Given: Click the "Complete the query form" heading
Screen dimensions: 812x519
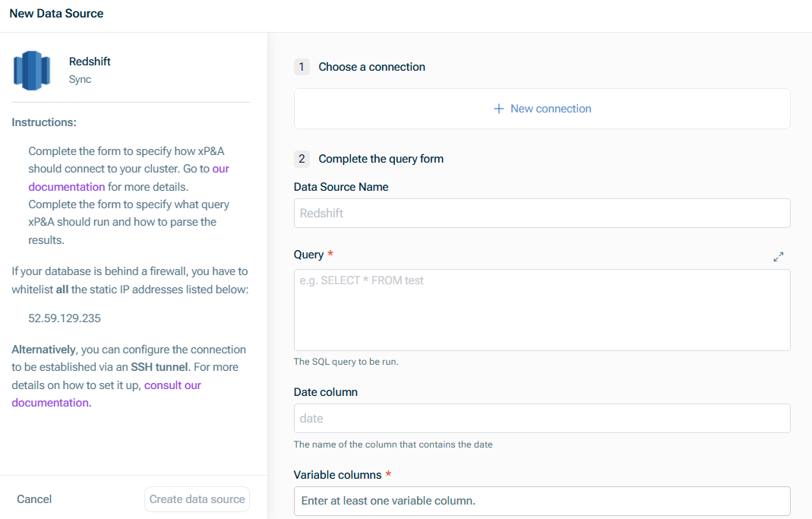Looking at the screenshot, I should coord(381,159).
